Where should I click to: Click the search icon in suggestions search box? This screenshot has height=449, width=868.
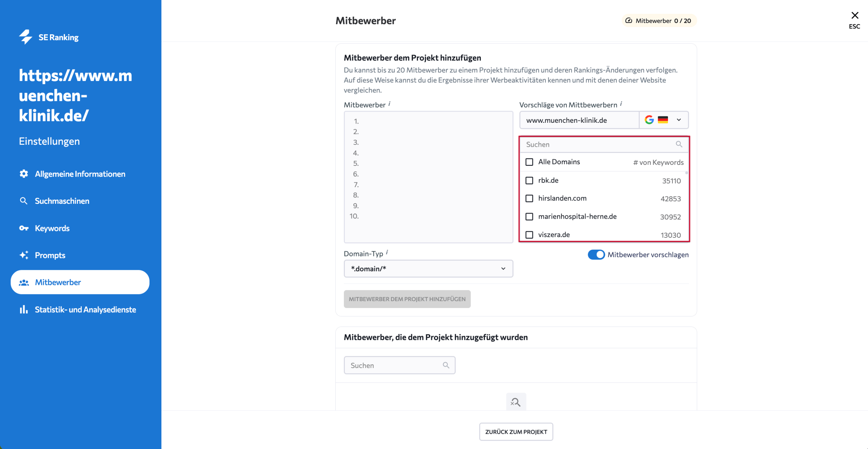(679, 144)
